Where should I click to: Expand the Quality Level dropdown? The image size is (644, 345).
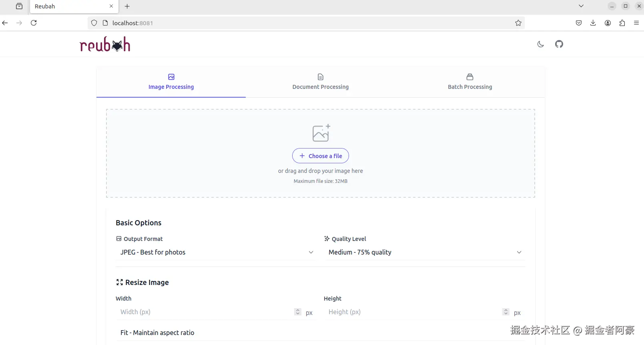pyautogui.click(x=424, y=252)
